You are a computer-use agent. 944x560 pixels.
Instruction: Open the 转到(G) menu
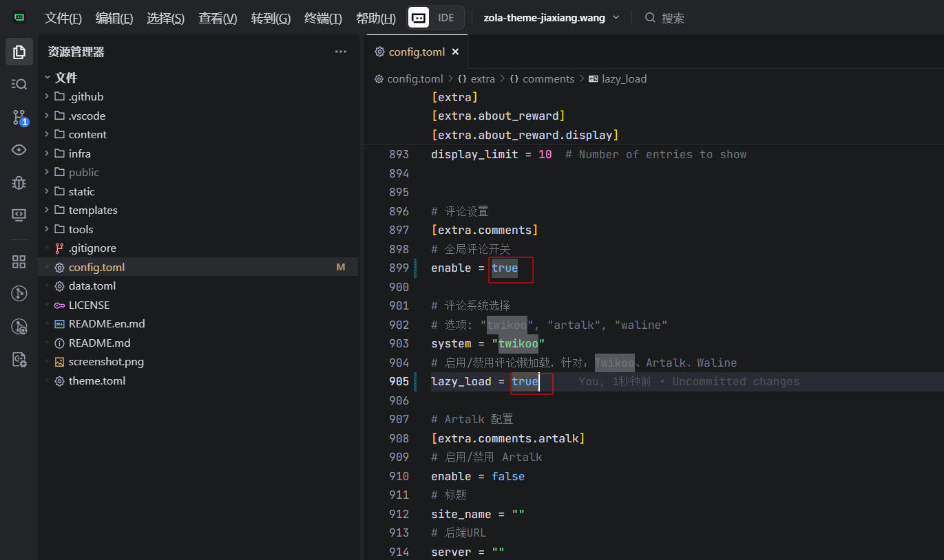tap(271, 19)
